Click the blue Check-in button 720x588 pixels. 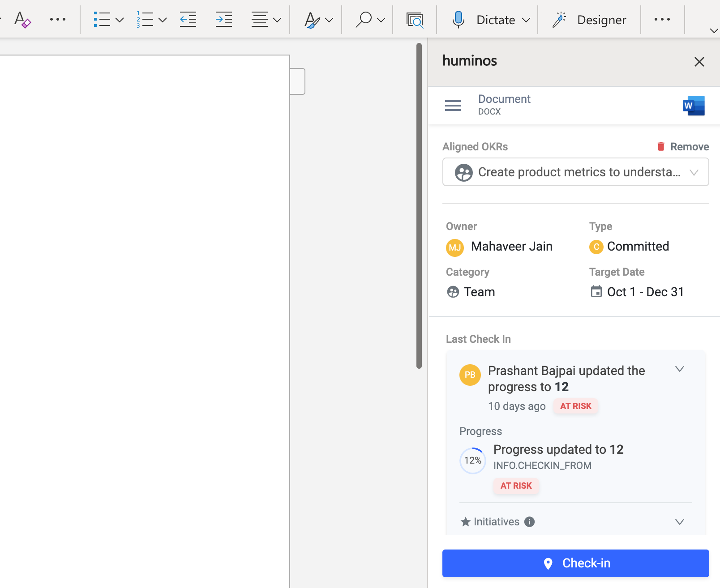(576, 563)
